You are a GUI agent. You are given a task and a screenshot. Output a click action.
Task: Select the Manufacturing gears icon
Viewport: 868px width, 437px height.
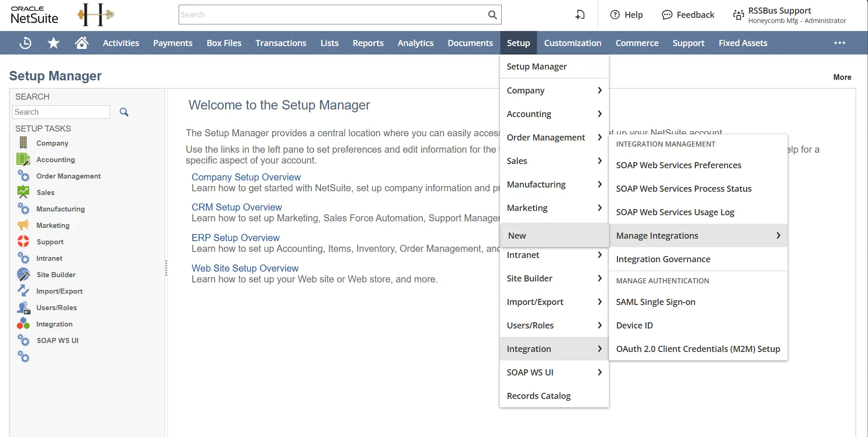(x=23, y=209)
